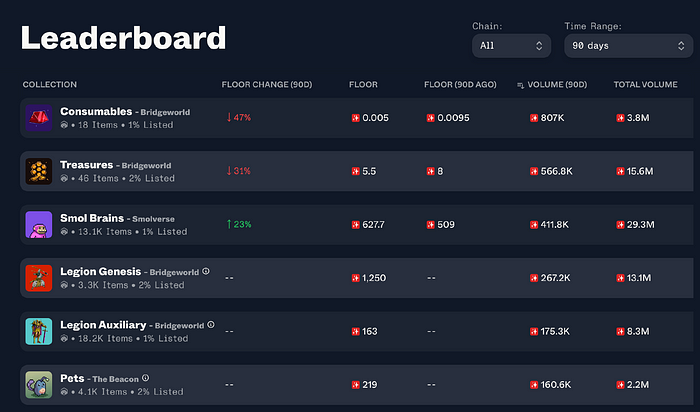Open the Smol Brains avatar image
Screen dimensions: 700x412
(x=38, y=224)
